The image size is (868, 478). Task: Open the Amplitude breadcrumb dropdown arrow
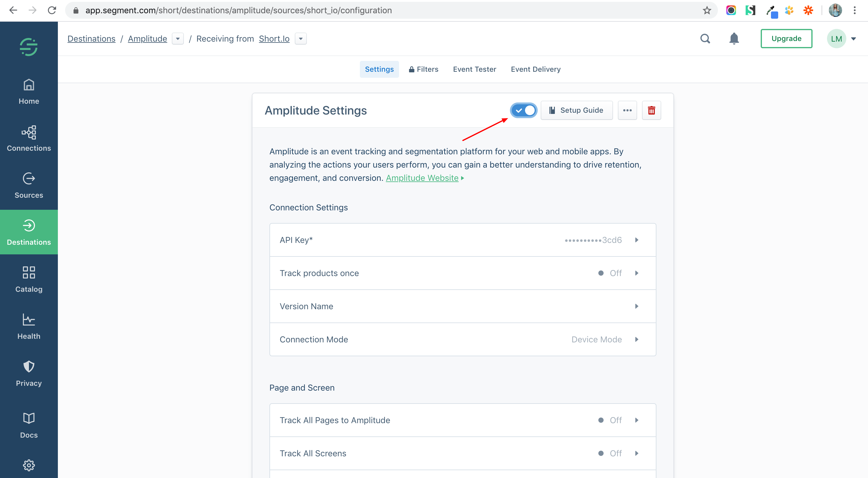pyautogui.click(x=178, y=39)
